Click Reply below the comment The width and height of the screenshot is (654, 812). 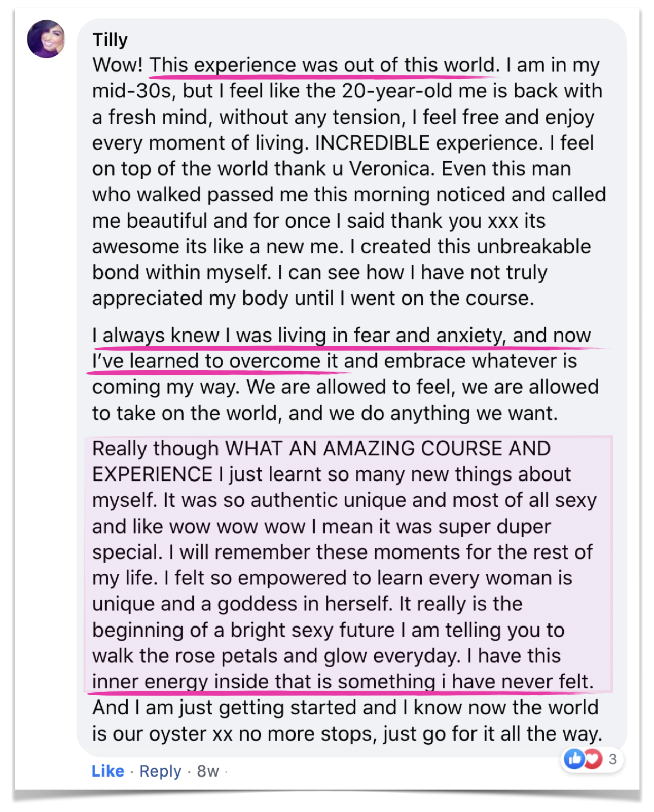(160, 771)
